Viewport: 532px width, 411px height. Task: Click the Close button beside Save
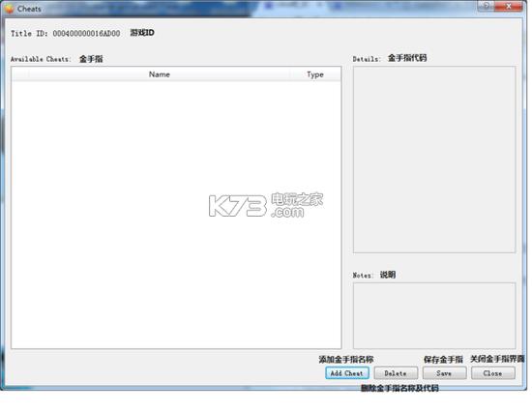coord(492,373)
